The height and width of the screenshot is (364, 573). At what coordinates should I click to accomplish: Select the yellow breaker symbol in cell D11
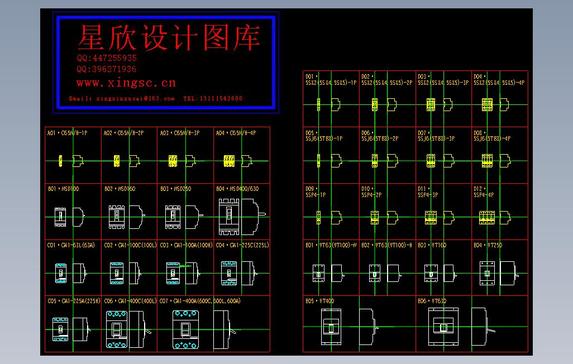431,217
